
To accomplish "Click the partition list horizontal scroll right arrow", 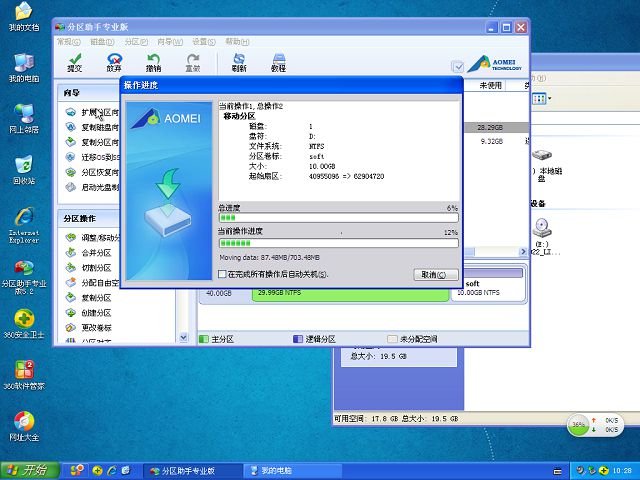I will point(523,251).
